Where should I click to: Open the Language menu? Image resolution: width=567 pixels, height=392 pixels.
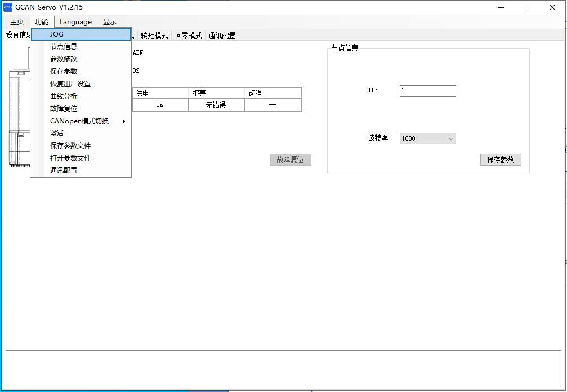pyautogui.click(x=75, y=22)
